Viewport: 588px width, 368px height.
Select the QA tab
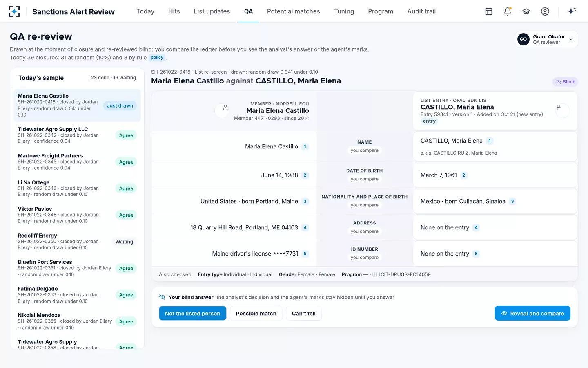click(249, 11)
